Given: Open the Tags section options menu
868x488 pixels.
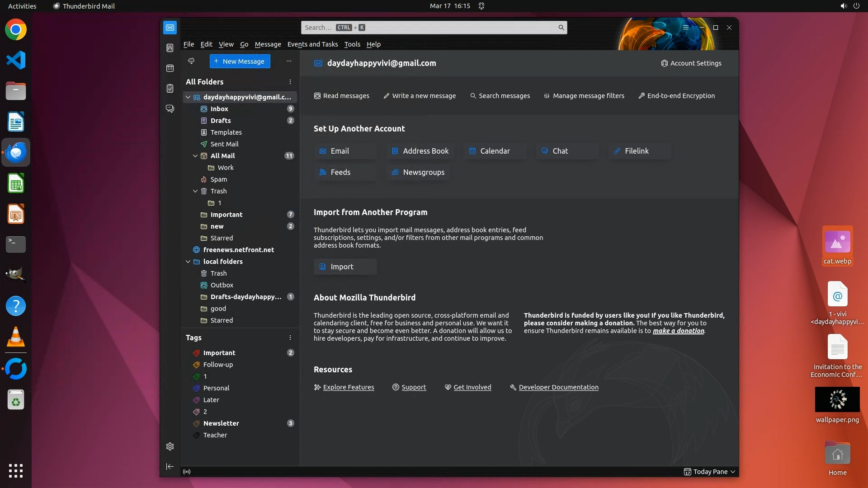Looking at the screenshot, I should coord(290,338).
